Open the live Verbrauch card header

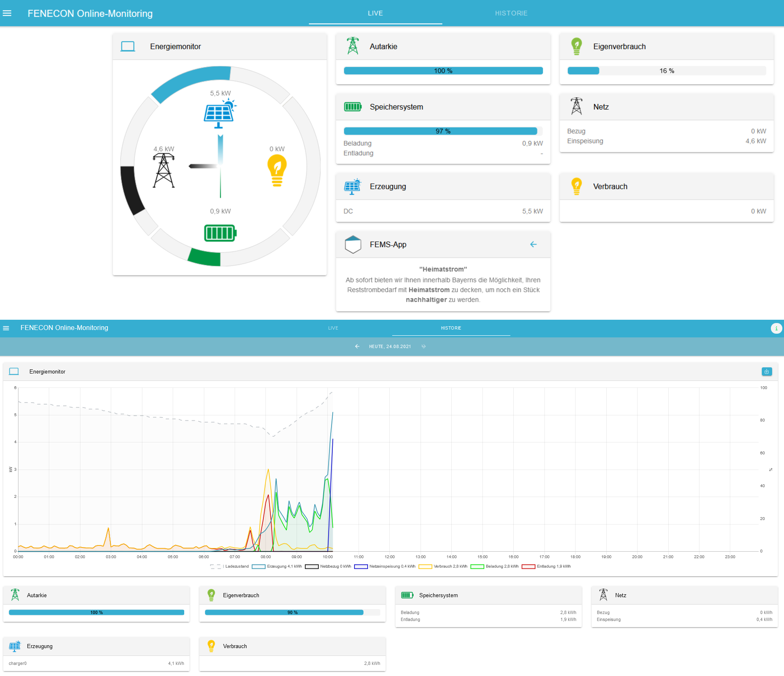[x=667, y=186]
